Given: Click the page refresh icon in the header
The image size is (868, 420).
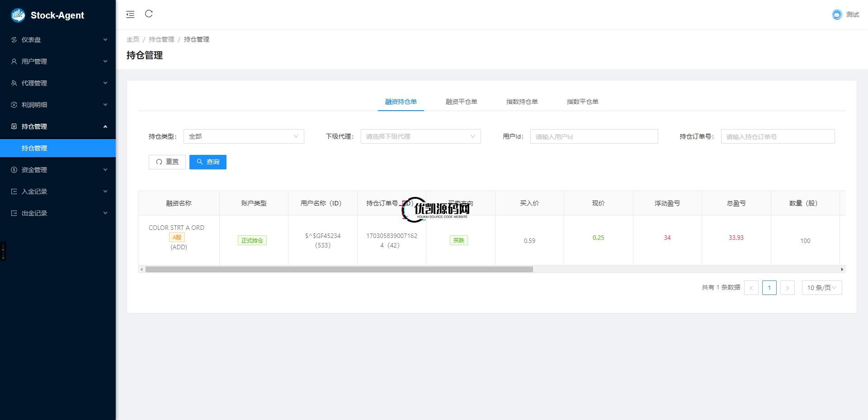Looking at the screenshot, I should (x=149, y=14).
